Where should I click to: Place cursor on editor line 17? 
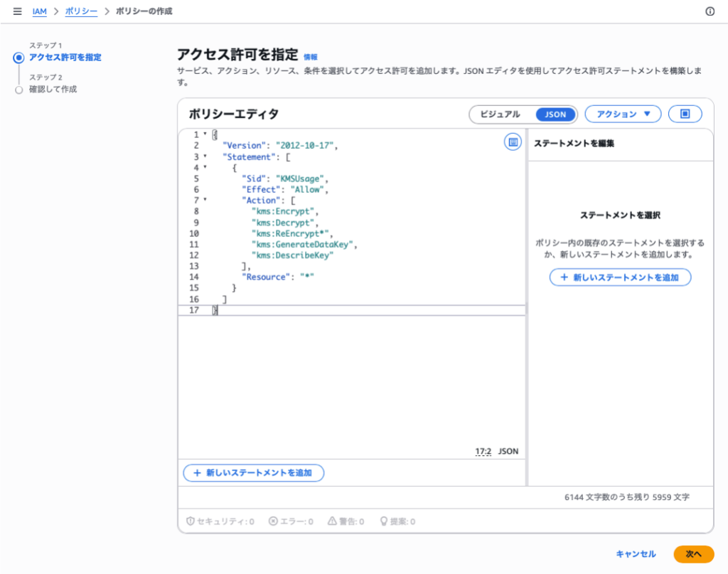click(351, 310)
